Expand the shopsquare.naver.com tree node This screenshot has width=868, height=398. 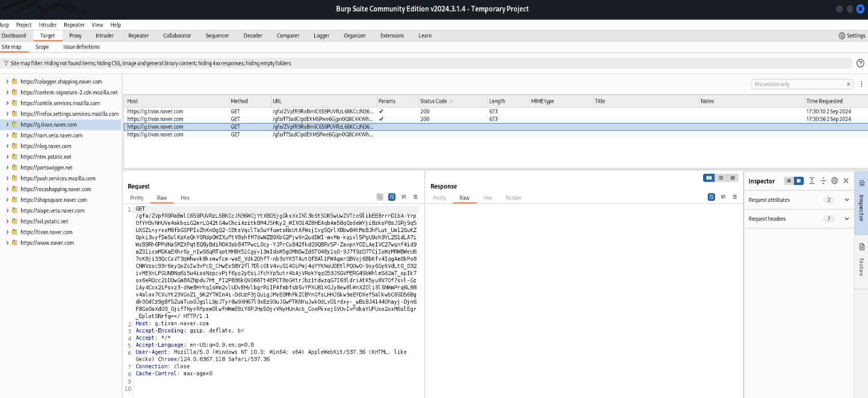7,200
